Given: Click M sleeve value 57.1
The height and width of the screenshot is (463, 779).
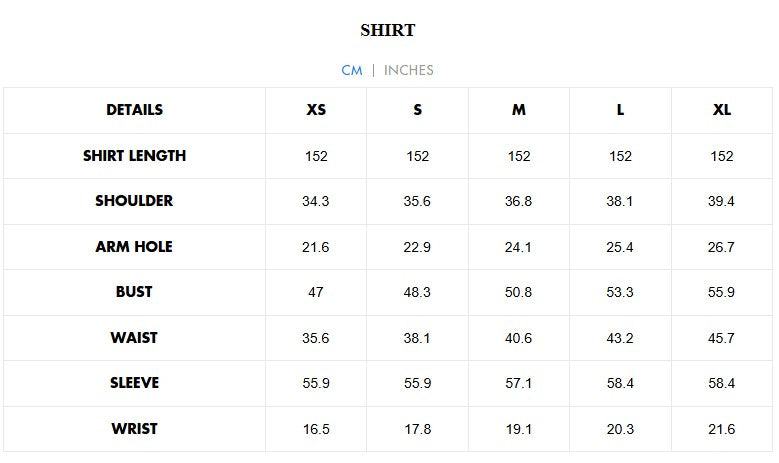Looking at the screenshot, I should click(x=519, y=384).
